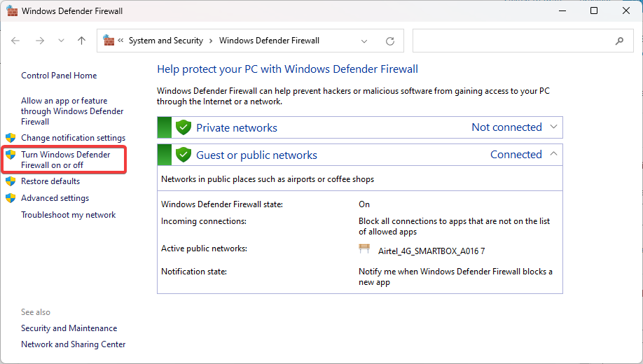Click the network bench icon by Airtel
This screenshot has width=643, height=364.
pos(364,248)
